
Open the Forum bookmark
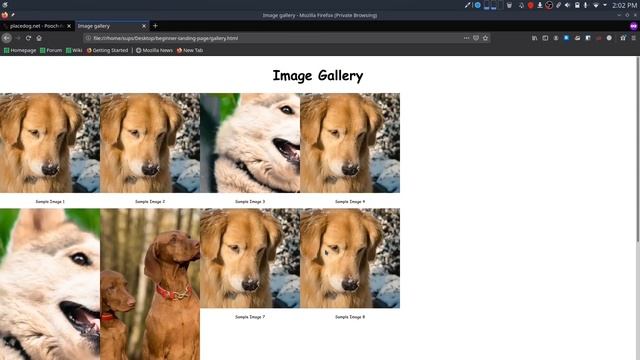pyautogui.click(x=51, y=50)
